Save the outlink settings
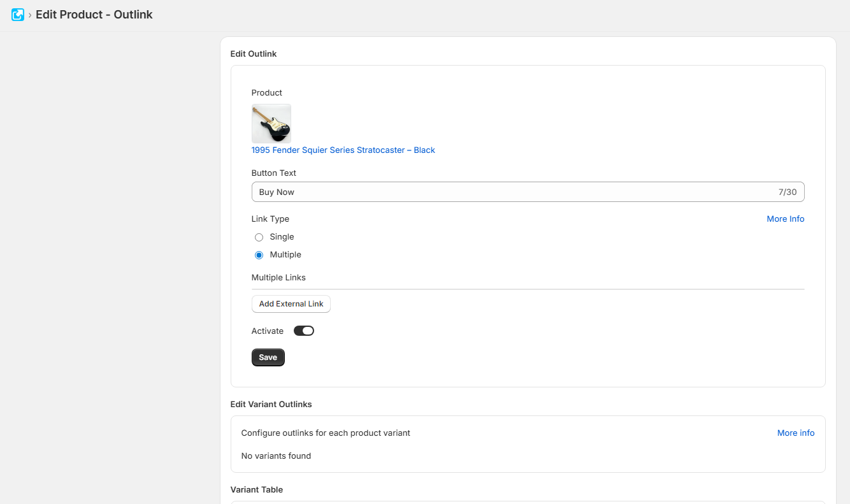 click(x=268, y=357)
